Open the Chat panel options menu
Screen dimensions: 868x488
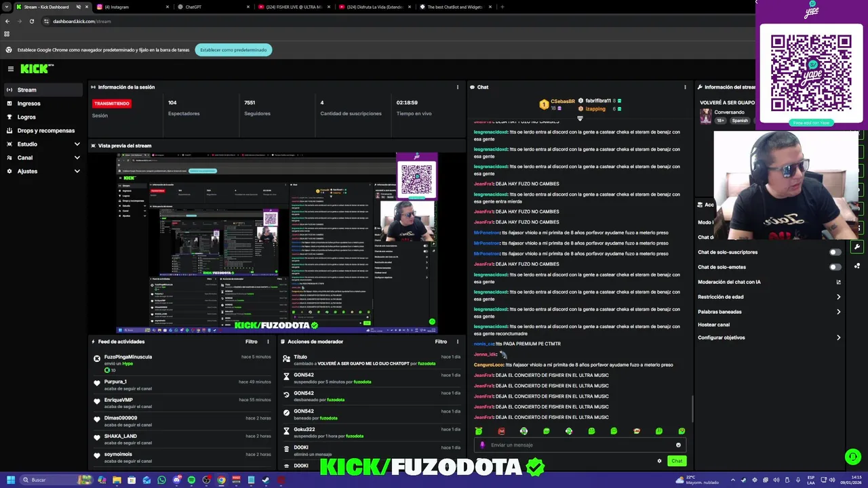tap(685, 87)
